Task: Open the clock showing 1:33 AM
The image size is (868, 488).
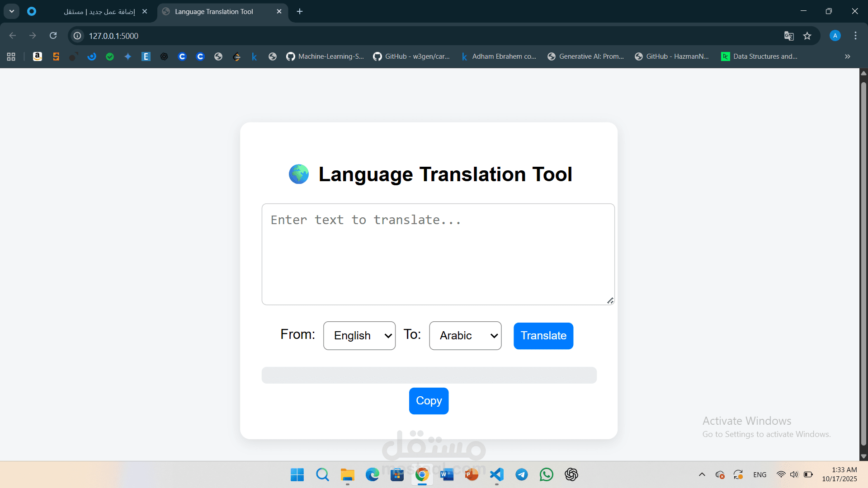Action: click(840, 474)
